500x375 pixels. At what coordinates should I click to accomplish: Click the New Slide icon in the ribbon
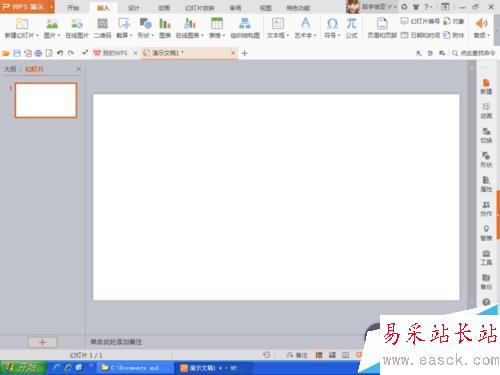[21, 24]
